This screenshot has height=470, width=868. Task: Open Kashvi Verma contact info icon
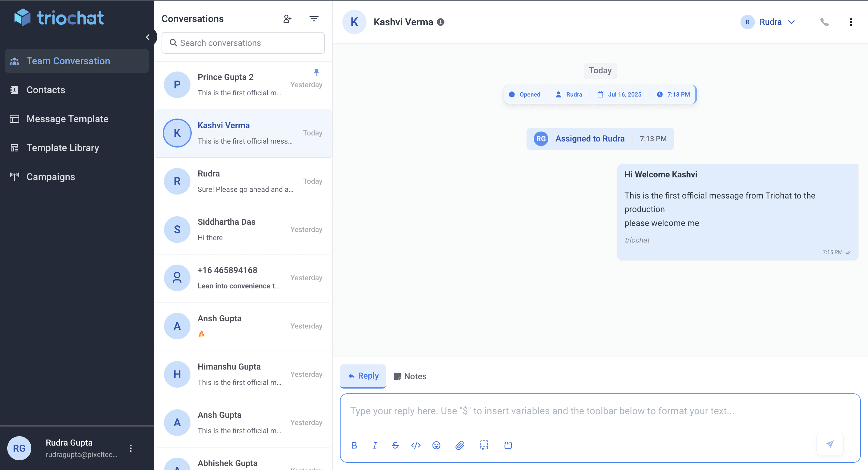[x=441, y=22]
